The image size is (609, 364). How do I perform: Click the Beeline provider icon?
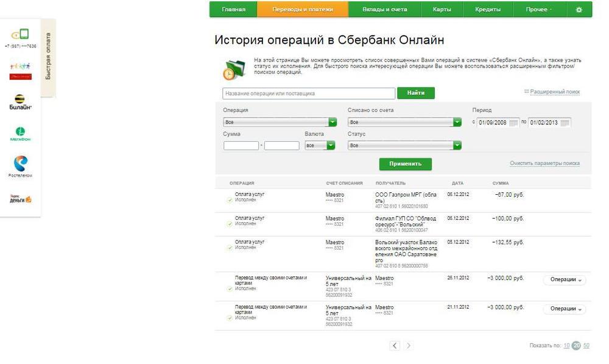(20, 102)
